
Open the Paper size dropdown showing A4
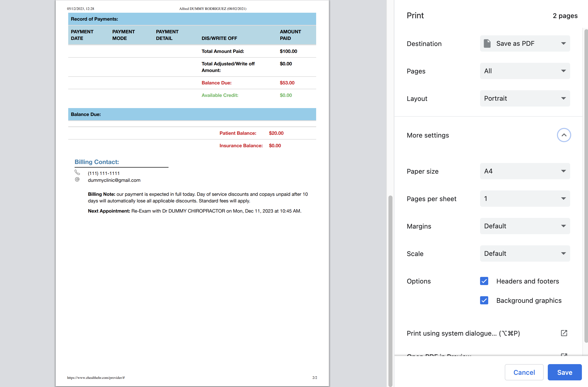tap(525, 171)
